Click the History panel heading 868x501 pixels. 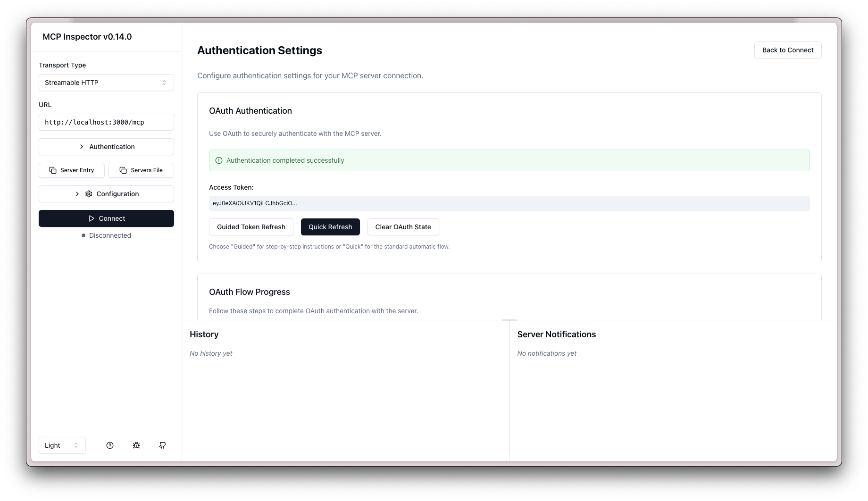coord(204,334)
